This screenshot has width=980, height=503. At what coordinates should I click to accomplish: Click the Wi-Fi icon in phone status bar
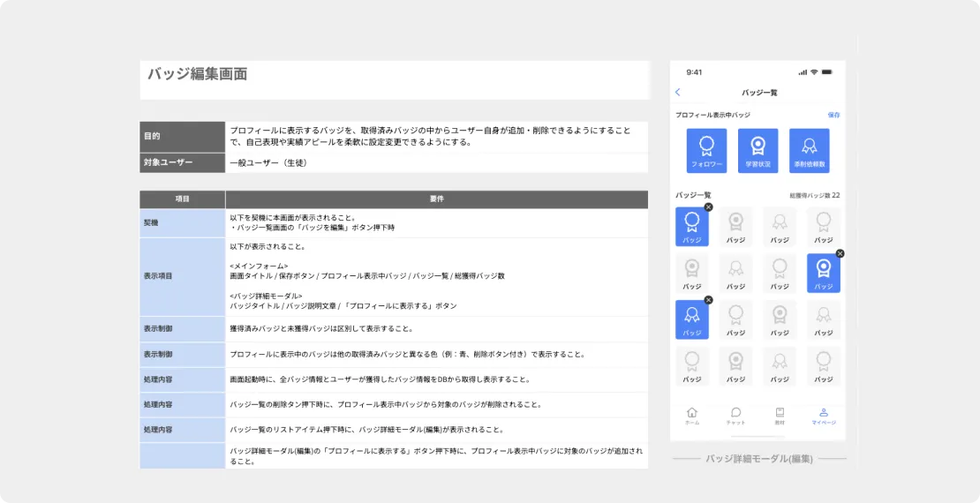(814, 72)
